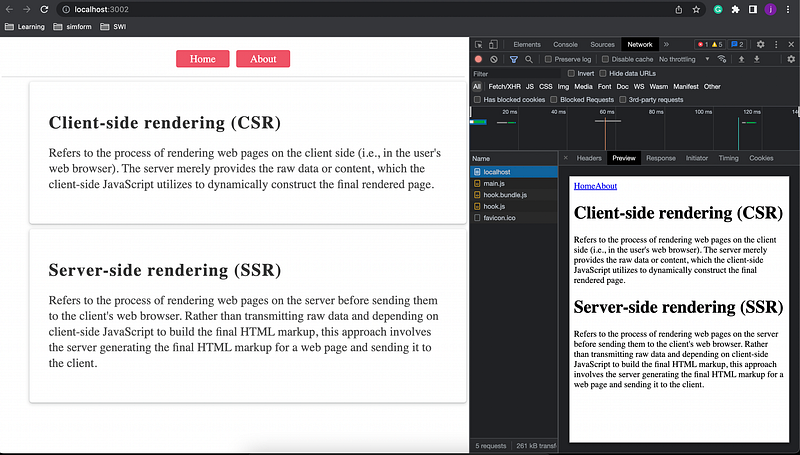Open the Grammarly extension icon

(x=718, y=9)
